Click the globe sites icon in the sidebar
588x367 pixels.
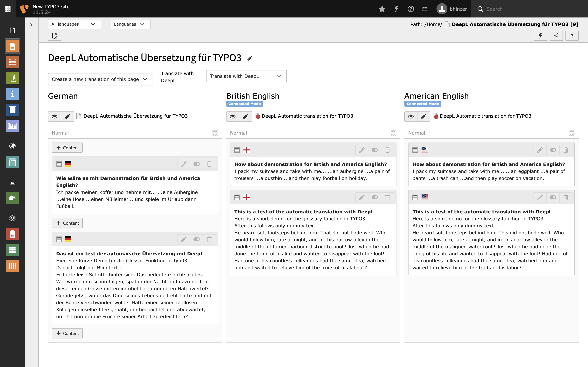click(x=12, y=146)
